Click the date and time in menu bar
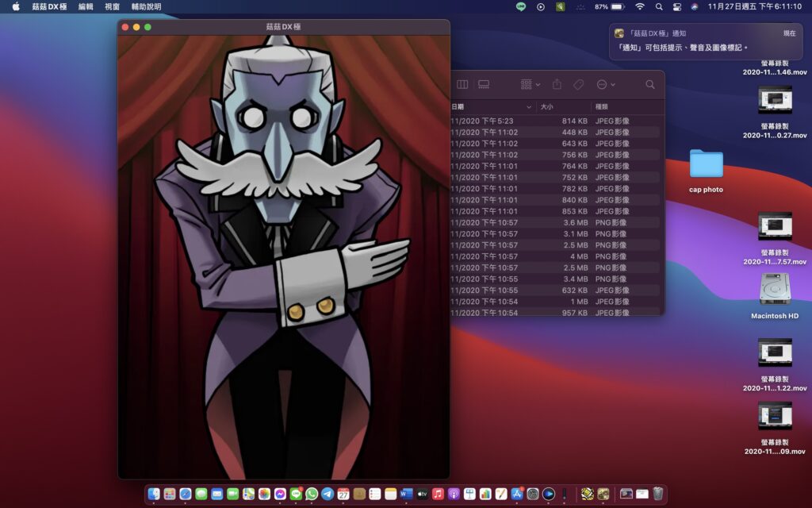This screenshot has width=812, height=508. (x=755, y=6)
